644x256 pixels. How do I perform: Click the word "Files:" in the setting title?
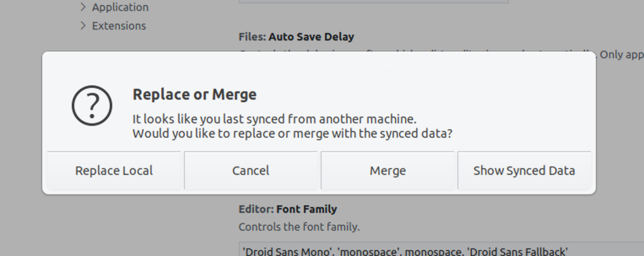coord(252,37)
